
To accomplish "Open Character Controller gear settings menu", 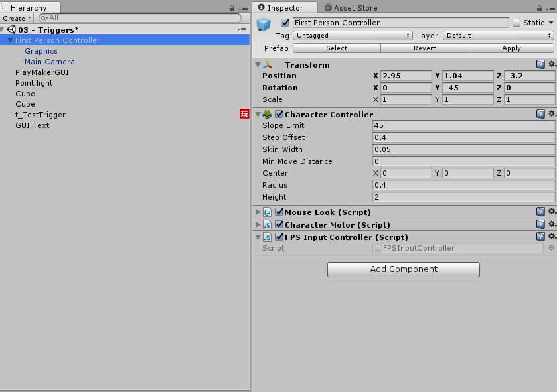I will tap(552, 114).
